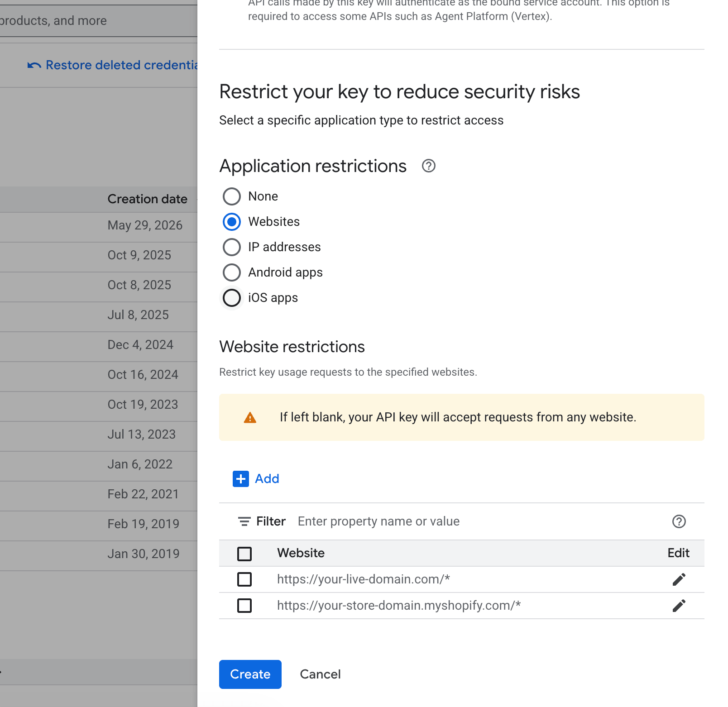Click the orange warning triangle icon

(250, 418)
